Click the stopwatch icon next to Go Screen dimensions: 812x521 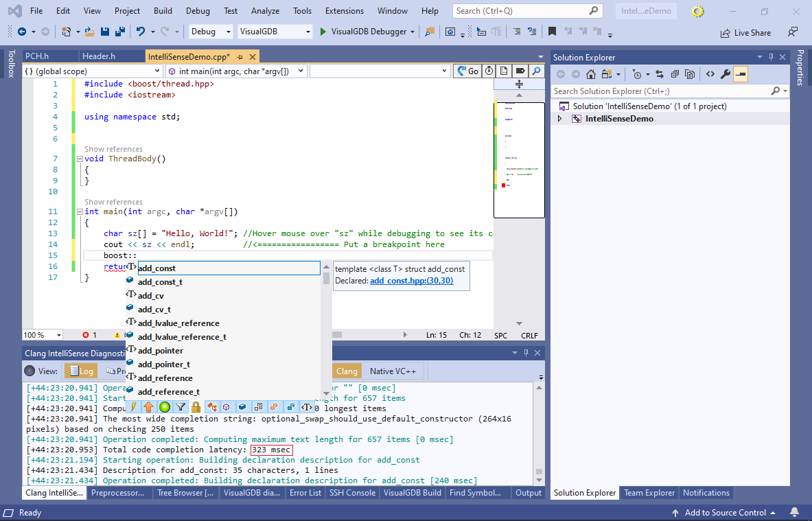489,71
